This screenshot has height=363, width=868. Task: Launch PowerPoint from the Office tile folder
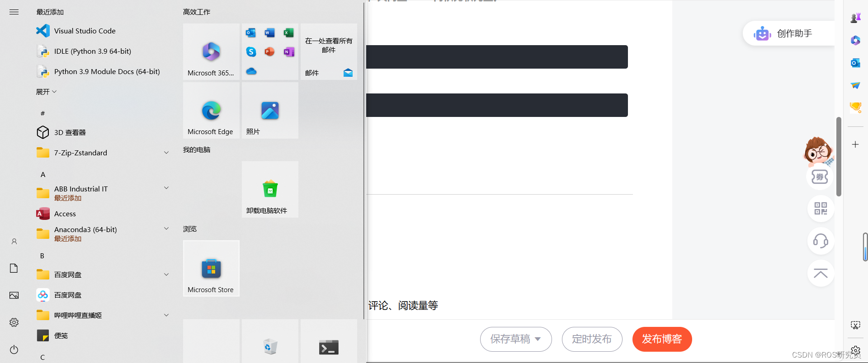(270, 52)
